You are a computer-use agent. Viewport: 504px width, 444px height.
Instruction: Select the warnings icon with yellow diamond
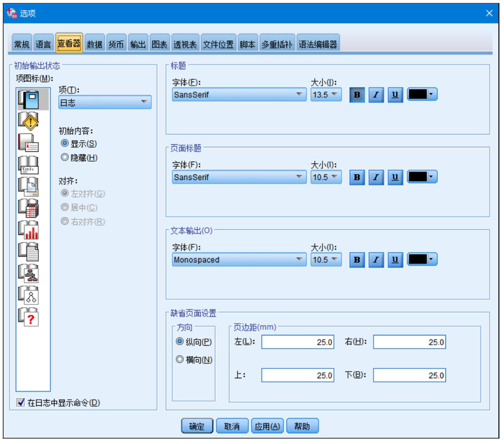pos(28,120)
